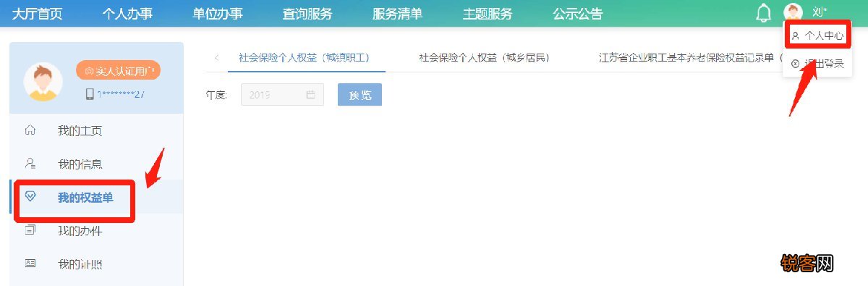Open the notification bell icon
This screenshot has height=286, width=868.
coord(763,13)
